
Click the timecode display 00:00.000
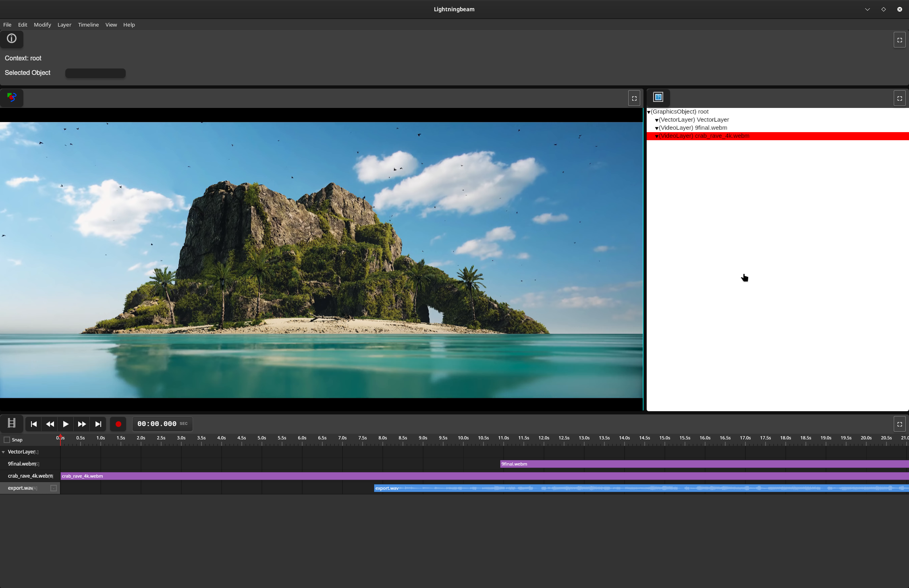point(157,424)
